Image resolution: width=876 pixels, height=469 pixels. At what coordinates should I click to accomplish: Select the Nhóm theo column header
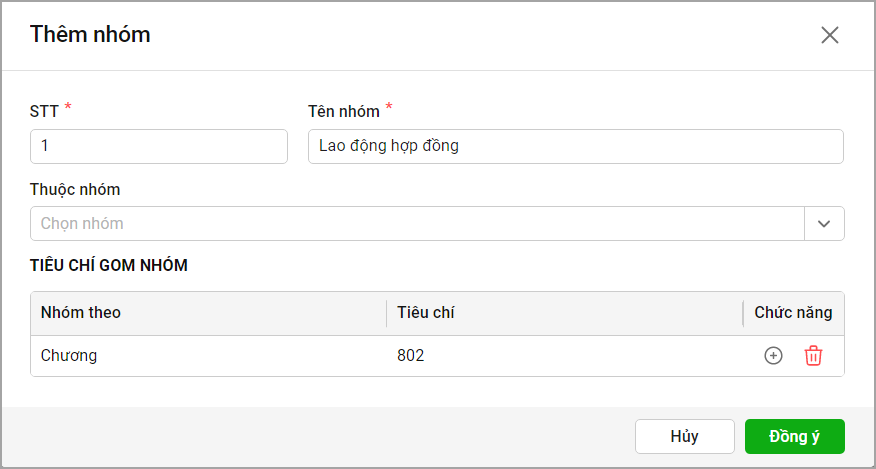81,313
